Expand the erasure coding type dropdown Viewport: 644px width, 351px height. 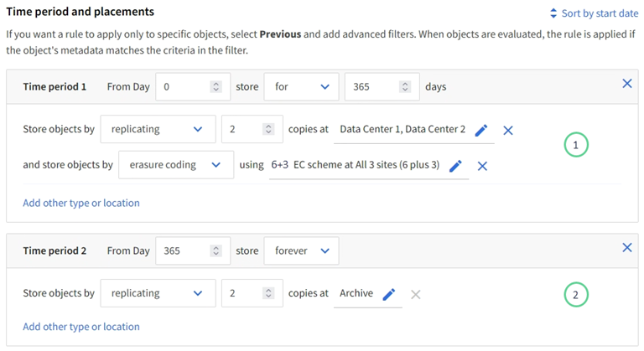click(175, 165)
